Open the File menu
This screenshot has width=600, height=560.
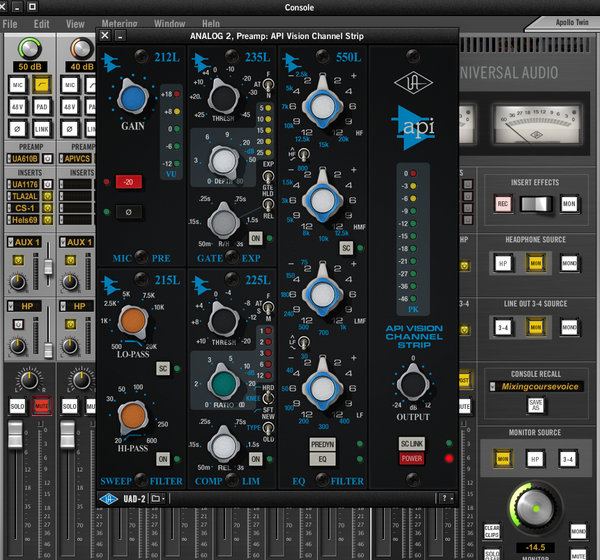pos(11,22)
